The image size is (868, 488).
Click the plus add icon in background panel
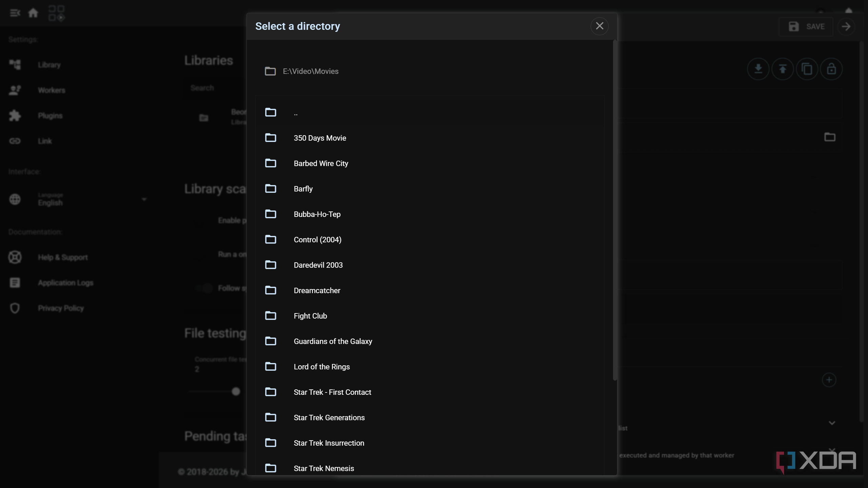coord(829,380)
